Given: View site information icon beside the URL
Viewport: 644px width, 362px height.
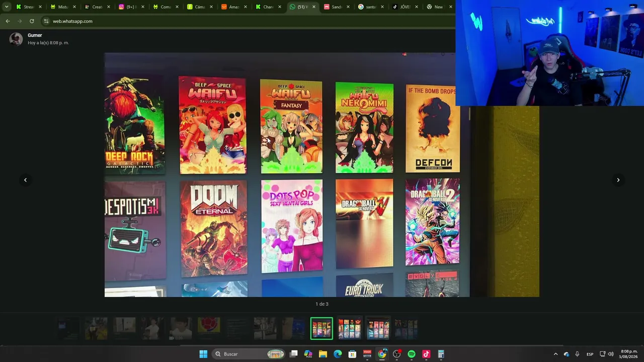Looking at the screenshot, I should click(46, 21).
